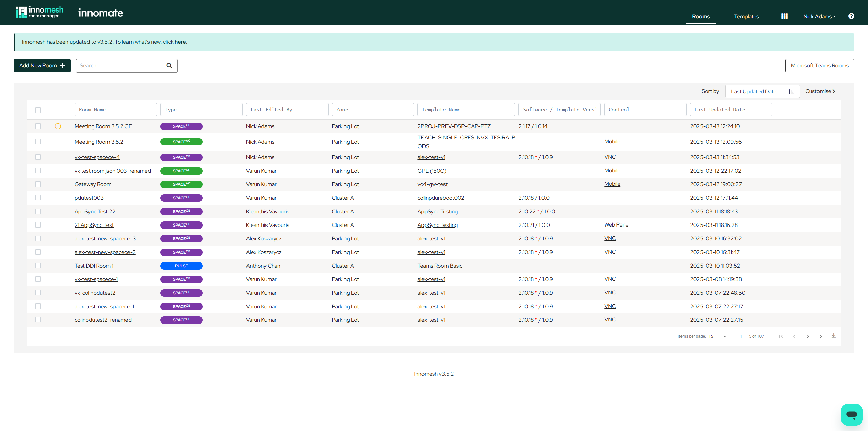Go to the first page
Screen dimensions: 868x431
781,336
